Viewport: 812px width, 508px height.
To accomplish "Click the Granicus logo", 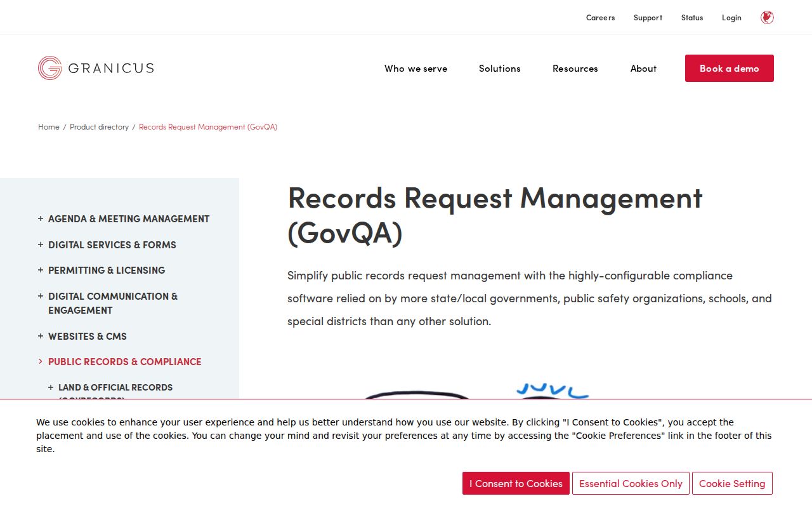I will coord(96,68).
